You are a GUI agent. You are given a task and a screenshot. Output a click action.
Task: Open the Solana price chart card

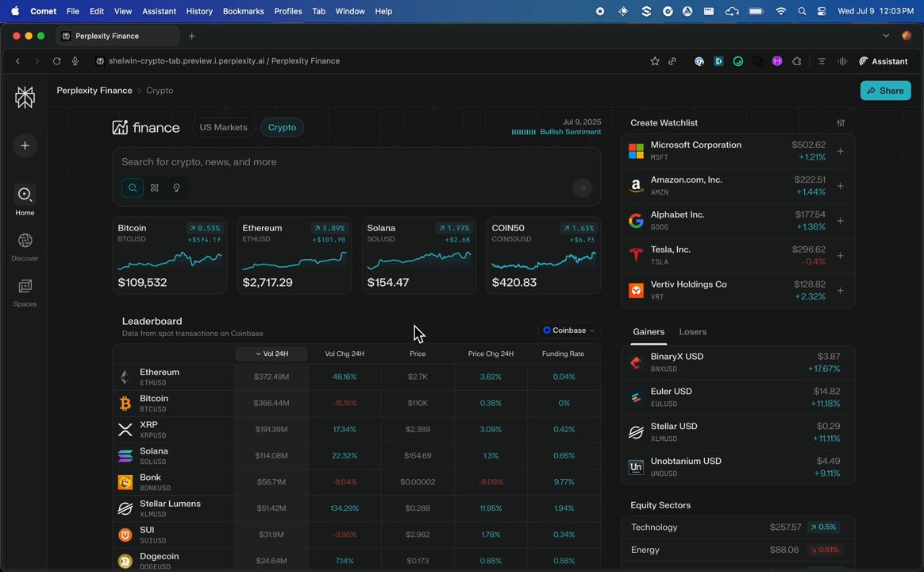[419, 255]
